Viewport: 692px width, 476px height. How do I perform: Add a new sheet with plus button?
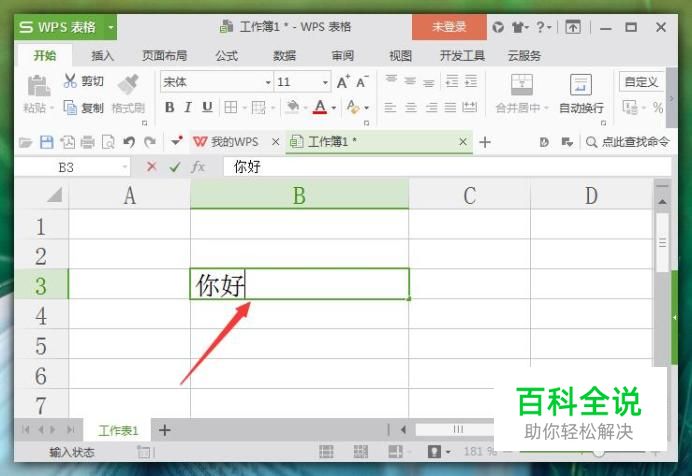click(x=165, y=430)
